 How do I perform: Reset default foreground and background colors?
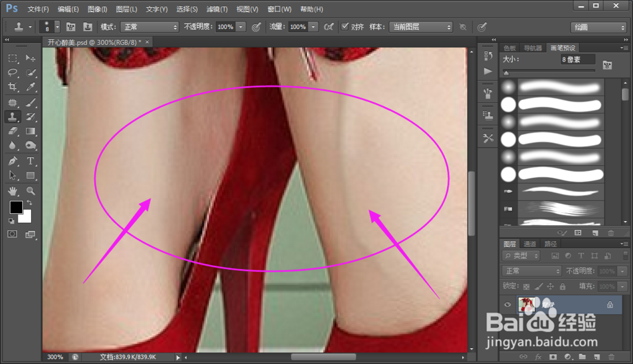coord(11,221)
